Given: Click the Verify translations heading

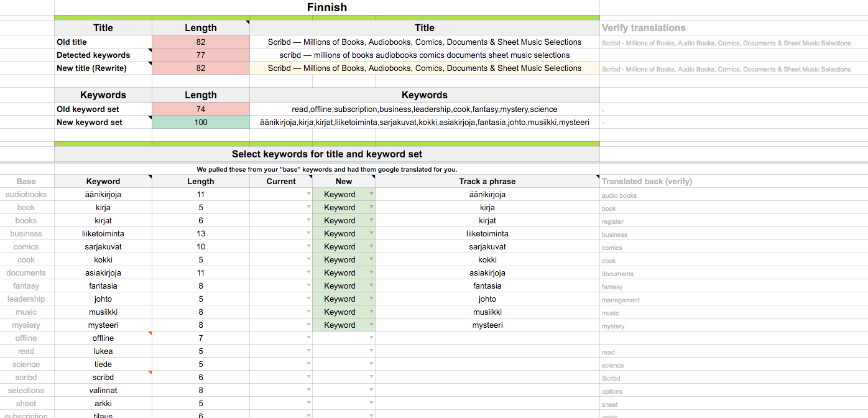Looking at the screenshot, I should pos(644,27).
